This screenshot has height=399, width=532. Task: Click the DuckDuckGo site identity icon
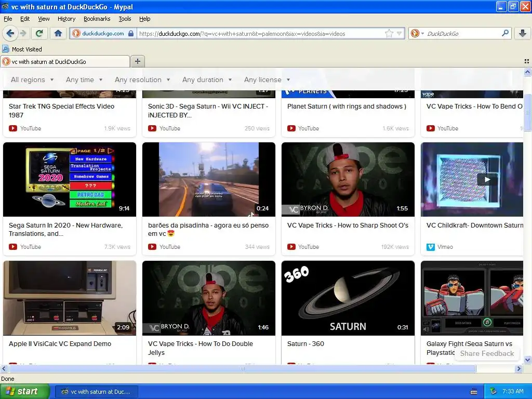point(76,33)
